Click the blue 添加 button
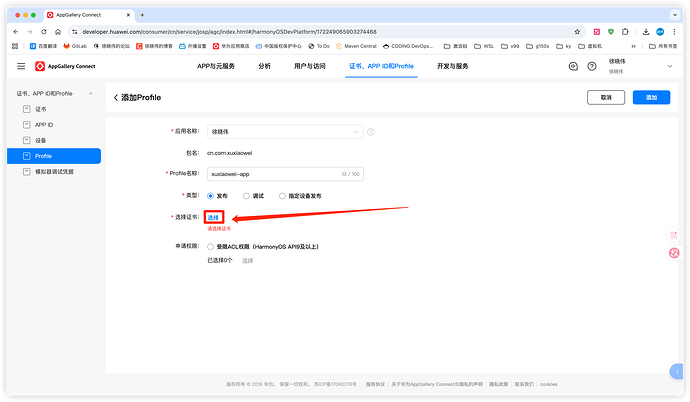690x402 pixels. pos(651,98)
